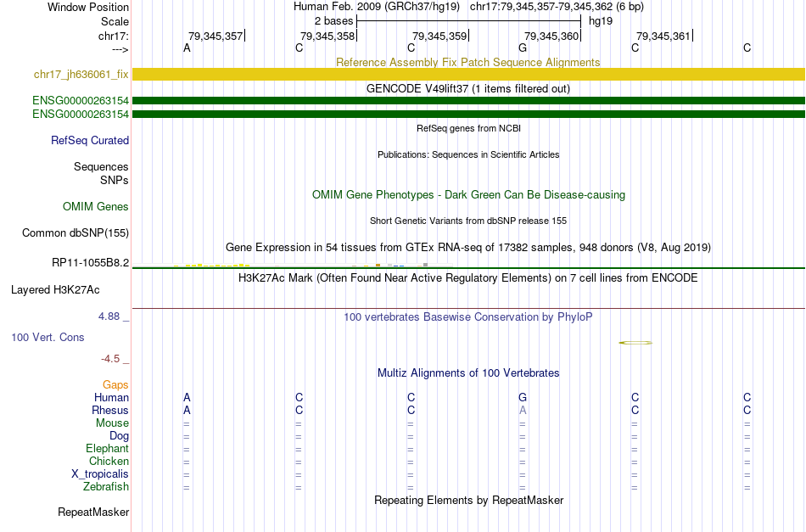This screenshot has width=806, height=532.
Task: Click the RepeatMasker track label
Action: (x=93, y=512)
